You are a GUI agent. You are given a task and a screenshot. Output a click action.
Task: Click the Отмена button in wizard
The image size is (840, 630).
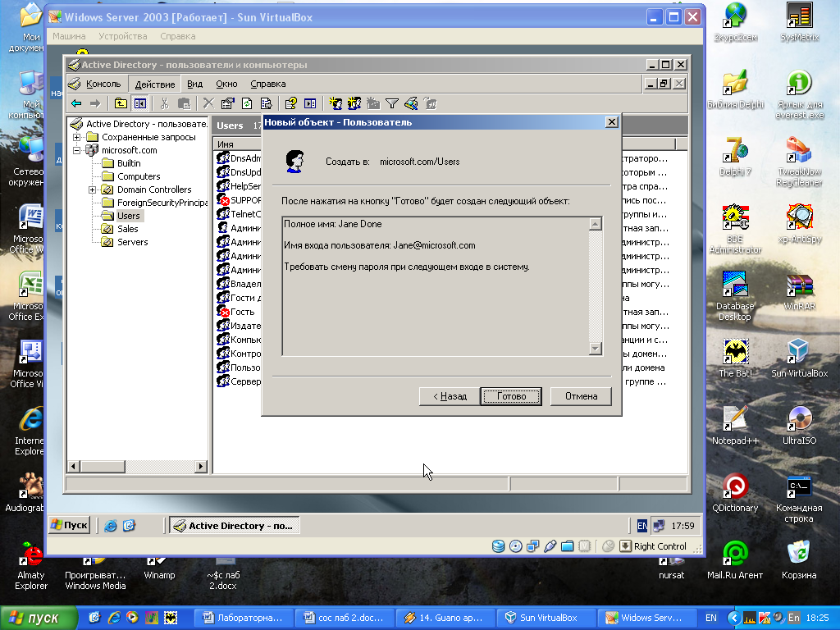pos(581,396)
